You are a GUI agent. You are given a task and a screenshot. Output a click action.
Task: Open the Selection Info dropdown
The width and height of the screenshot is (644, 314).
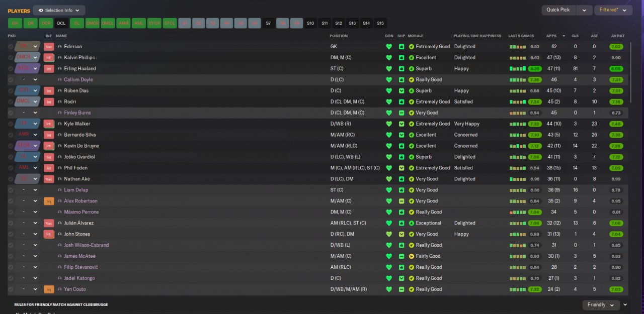pyautogui.click(x=59, y=10)
